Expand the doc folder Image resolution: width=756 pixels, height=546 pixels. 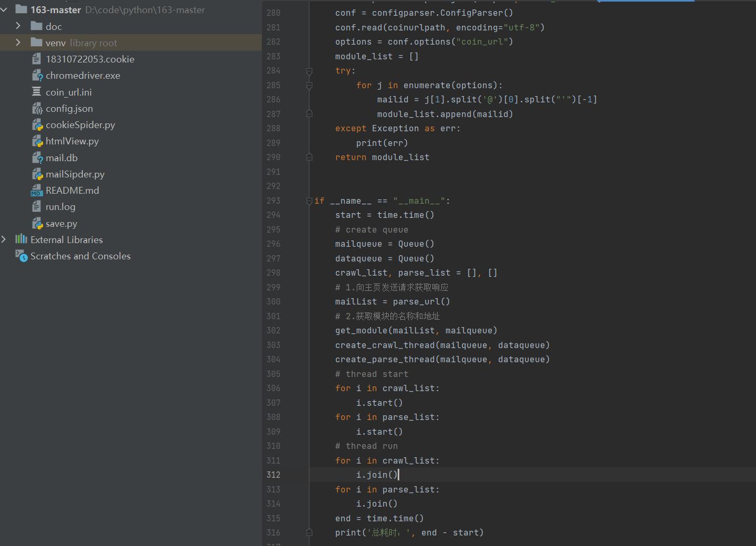[18, 26]
